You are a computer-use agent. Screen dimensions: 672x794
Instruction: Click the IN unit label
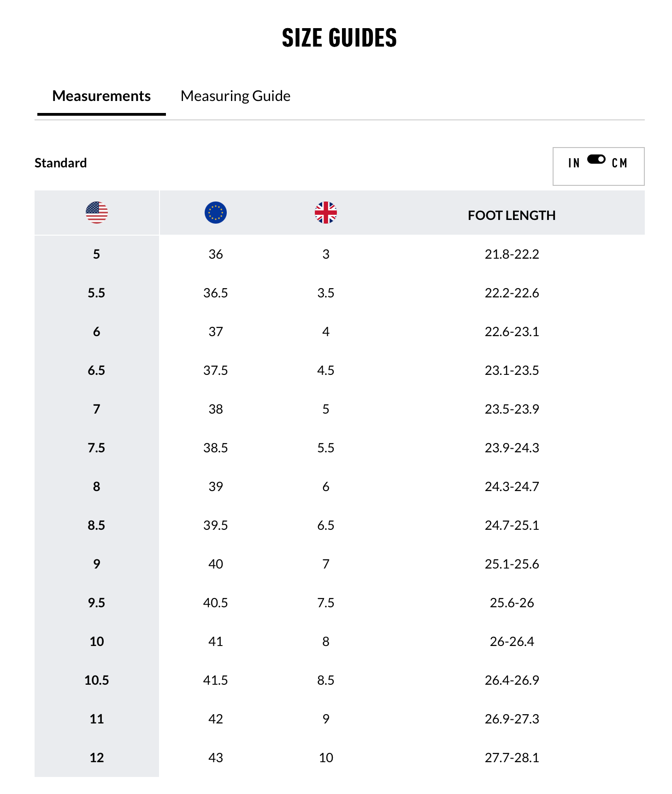574,163
